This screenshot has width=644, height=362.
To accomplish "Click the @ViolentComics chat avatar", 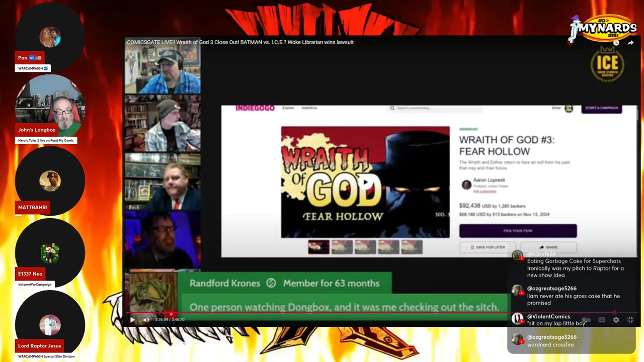I will (x=517, y=318).
